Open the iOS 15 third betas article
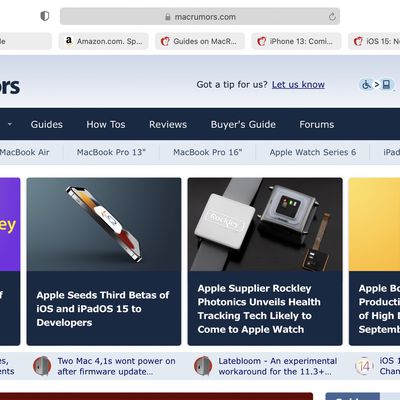The image size is (400, 400). point(103,309)
